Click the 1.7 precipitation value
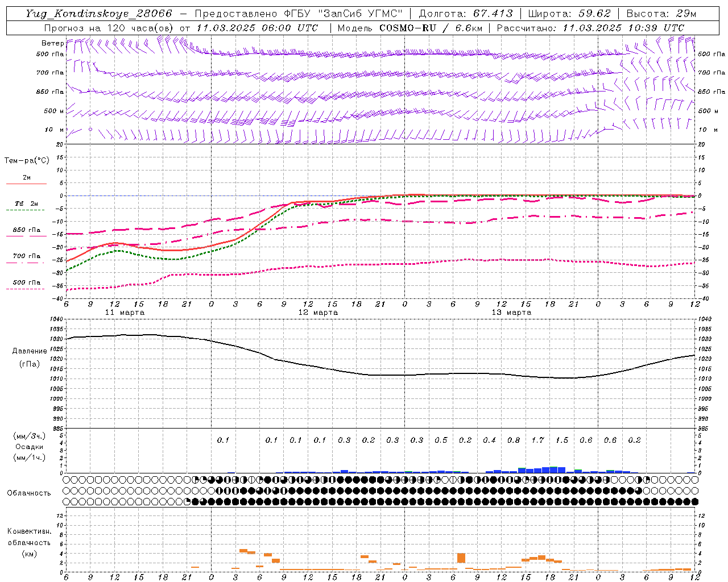 [538, 440]
